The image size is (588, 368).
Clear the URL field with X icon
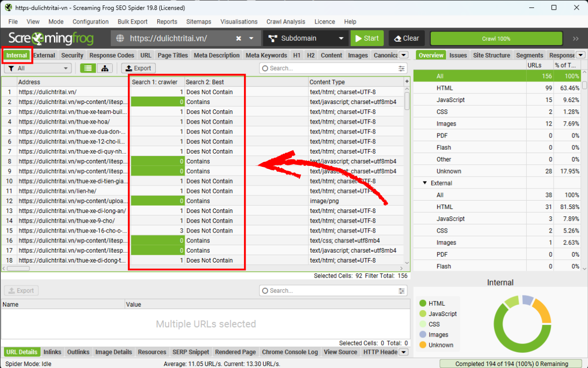tap(239, 38)
